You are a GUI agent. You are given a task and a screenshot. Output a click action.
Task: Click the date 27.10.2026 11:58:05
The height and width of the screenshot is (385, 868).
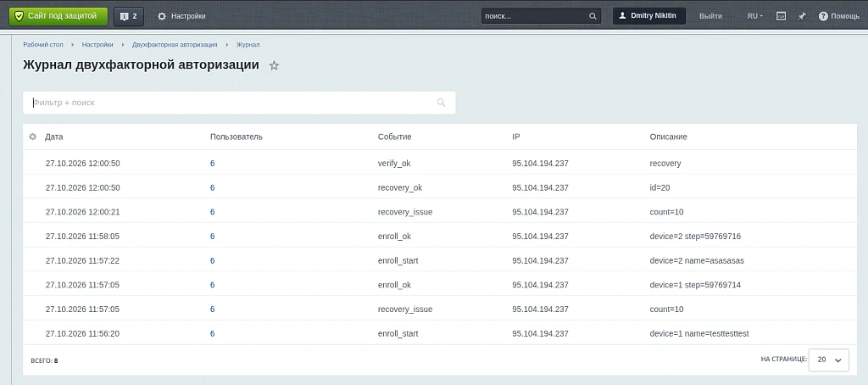point(83,237)
